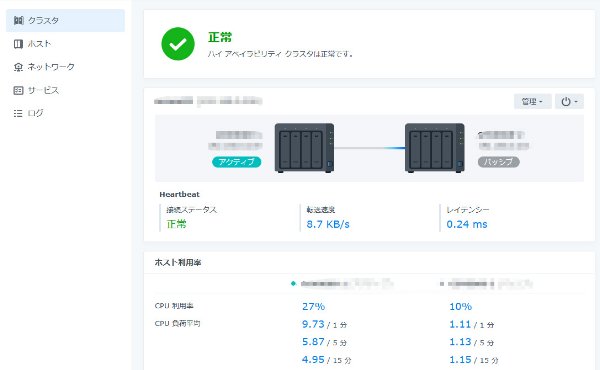Screen dimensions: 600x370
Task: Click the ネットワーク sidebar icon
Action: click(18, 67)
